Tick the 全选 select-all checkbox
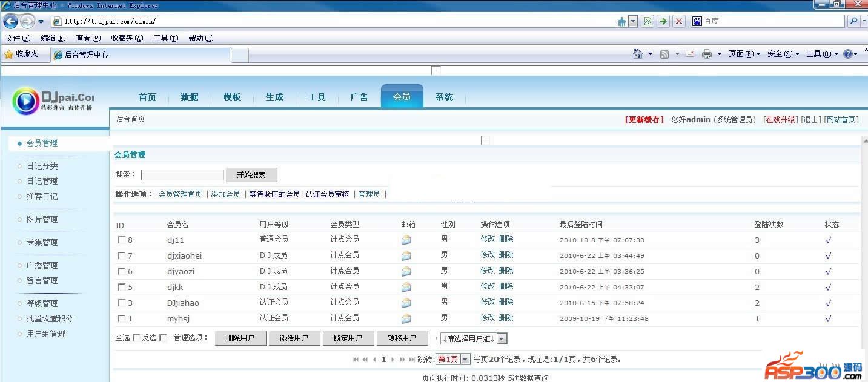 pyautogui.click(x=136, y=338)
